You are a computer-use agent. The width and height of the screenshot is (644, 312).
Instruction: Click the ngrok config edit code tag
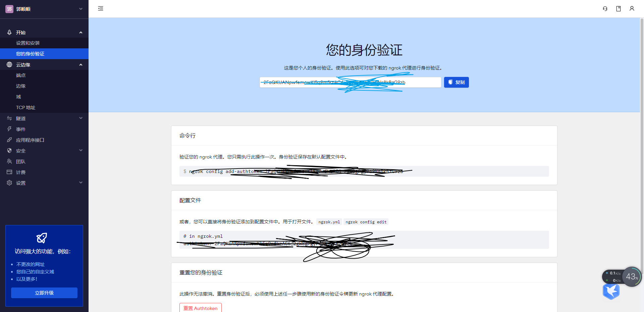[366, 222]
